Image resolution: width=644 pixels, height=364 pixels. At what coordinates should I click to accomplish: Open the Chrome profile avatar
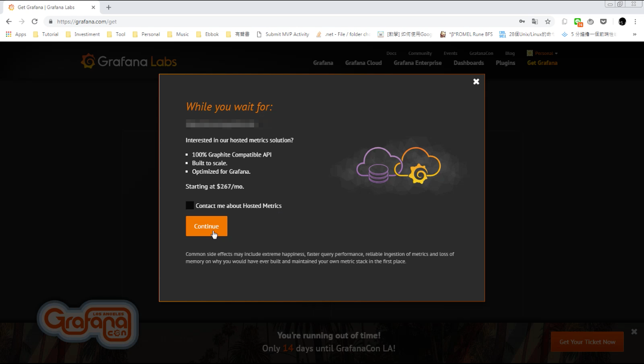point(622,22)
